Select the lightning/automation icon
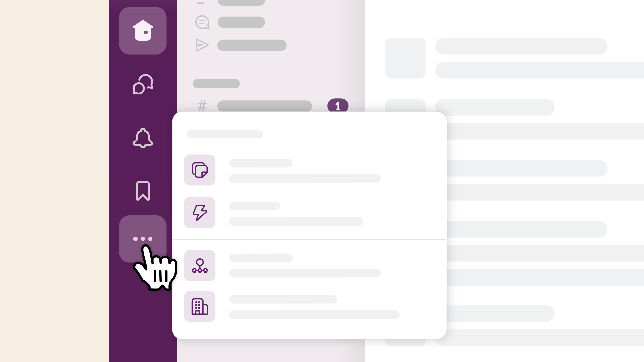644x362 pixels. [x=200, y=213]
